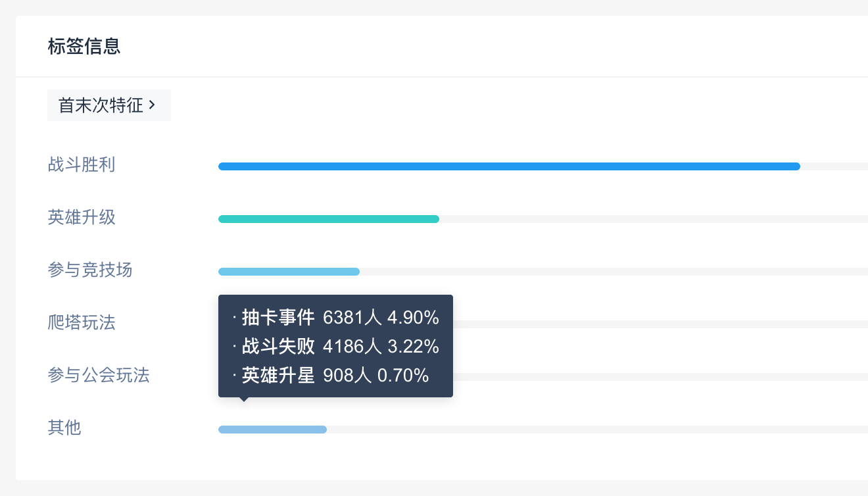
Task: Click the grey track of 爬塔玩法 row
Action: 658,324
